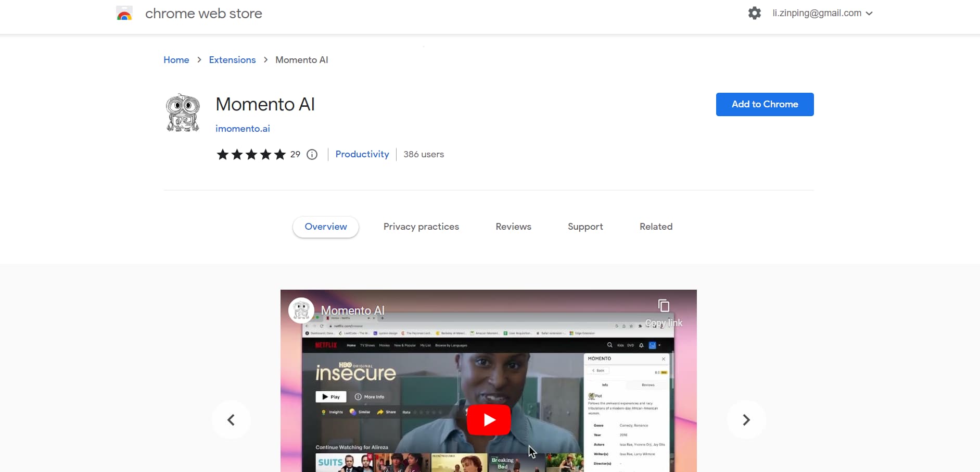Play the YouTube video preview
Viewport: 980px width, 472px height.
coord(488,419)
